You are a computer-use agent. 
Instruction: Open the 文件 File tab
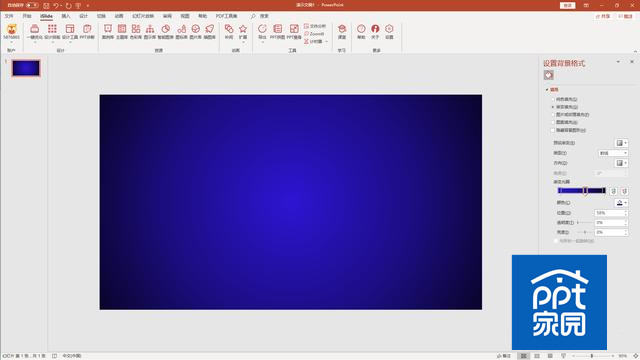pos(9,16)
